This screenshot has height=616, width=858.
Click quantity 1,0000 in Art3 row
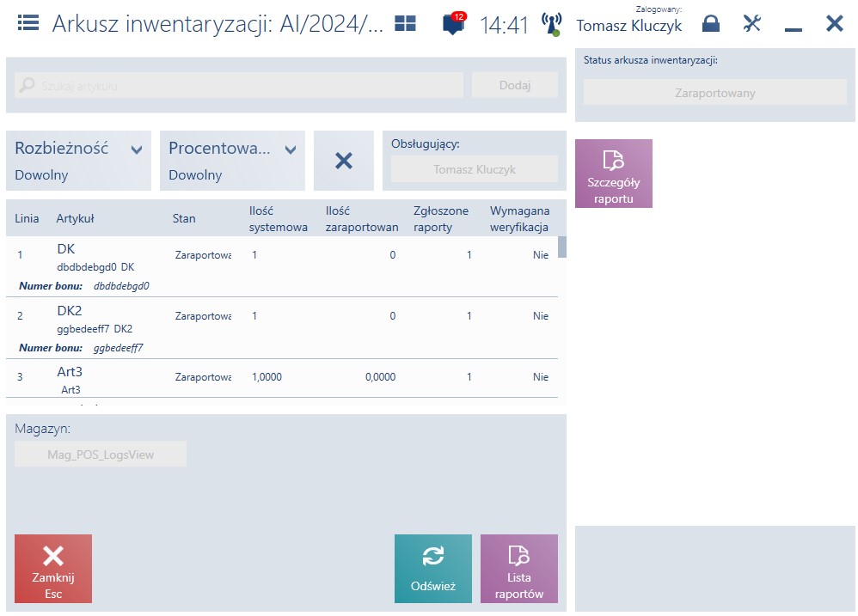coord(267,377)
